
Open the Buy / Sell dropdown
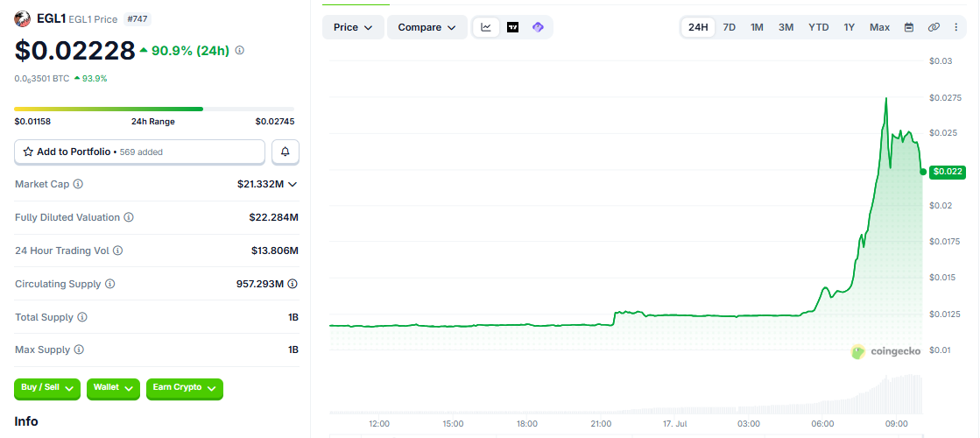pos(47,388)
